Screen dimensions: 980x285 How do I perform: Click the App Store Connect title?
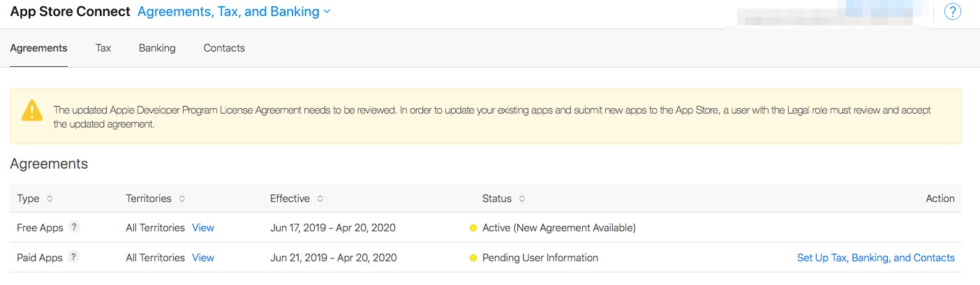click(x=70, y=12)
